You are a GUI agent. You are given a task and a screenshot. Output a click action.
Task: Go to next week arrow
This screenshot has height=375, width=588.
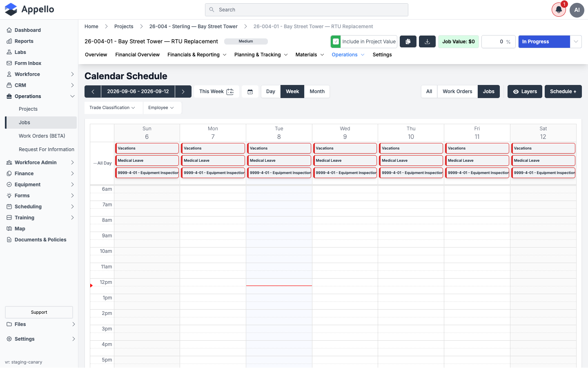click(x=183, y=92)
